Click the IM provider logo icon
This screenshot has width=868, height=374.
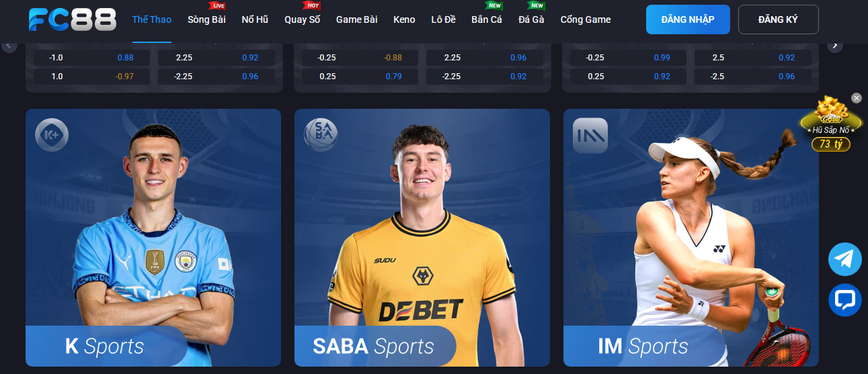click(590, 135)
